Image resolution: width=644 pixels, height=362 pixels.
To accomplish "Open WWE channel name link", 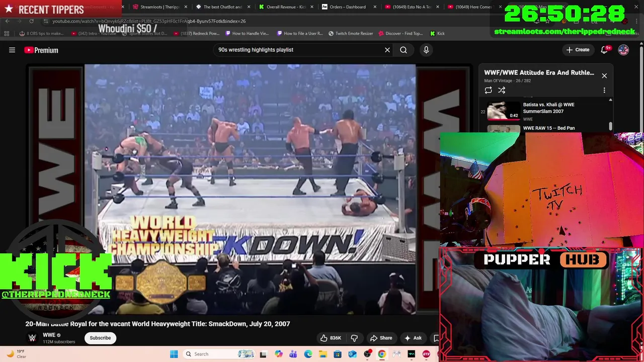I will pyautogui.click(x=49, y=335).
